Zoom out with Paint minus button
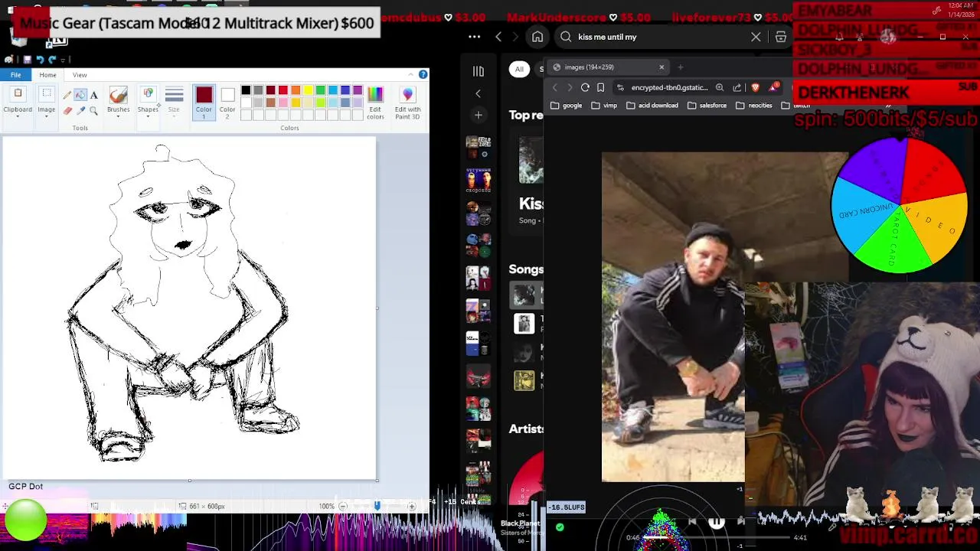The width and height of the screenshot is (980, 551). [x=343, y=506]
